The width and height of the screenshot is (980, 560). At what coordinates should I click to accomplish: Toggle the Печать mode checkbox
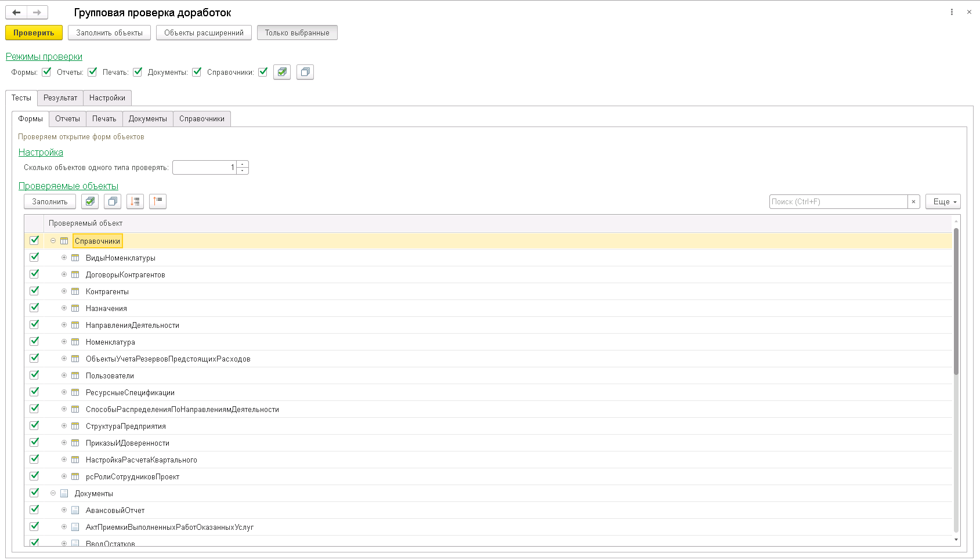138,72
